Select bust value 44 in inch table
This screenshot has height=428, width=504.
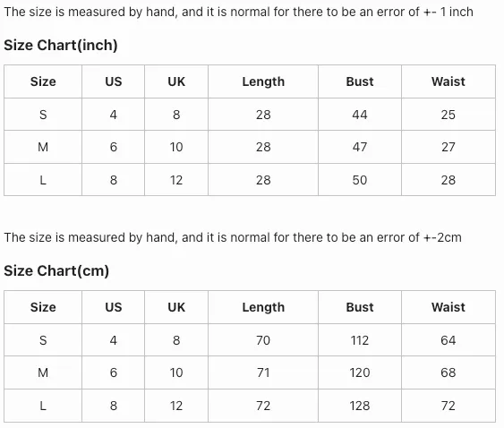tap(360, 115)
